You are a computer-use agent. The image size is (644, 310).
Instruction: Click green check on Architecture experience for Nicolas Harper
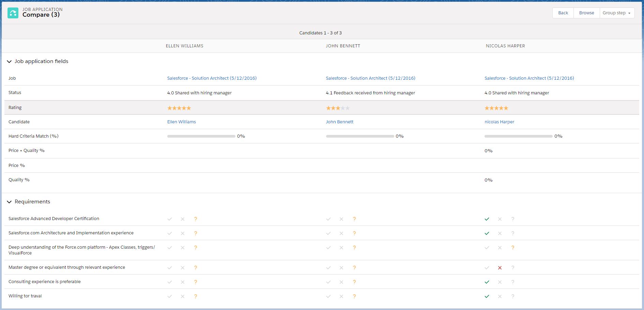[487, 233]
